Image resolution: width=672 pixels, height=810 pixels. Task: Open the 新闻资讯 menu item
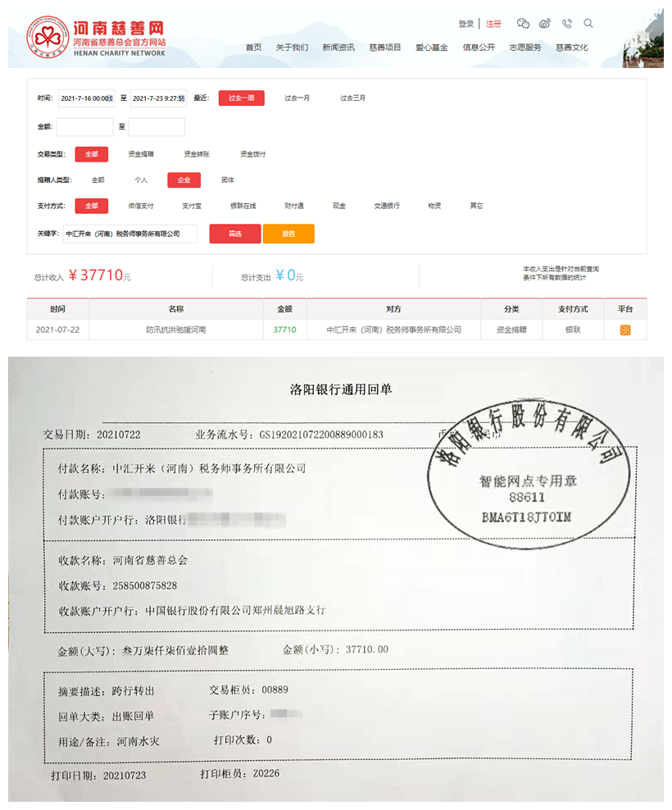coord(338,48)
